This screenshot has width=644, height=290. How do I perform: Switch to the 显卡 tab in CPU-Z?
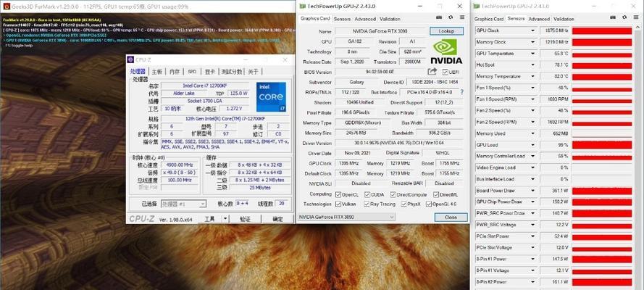(210, 72)
